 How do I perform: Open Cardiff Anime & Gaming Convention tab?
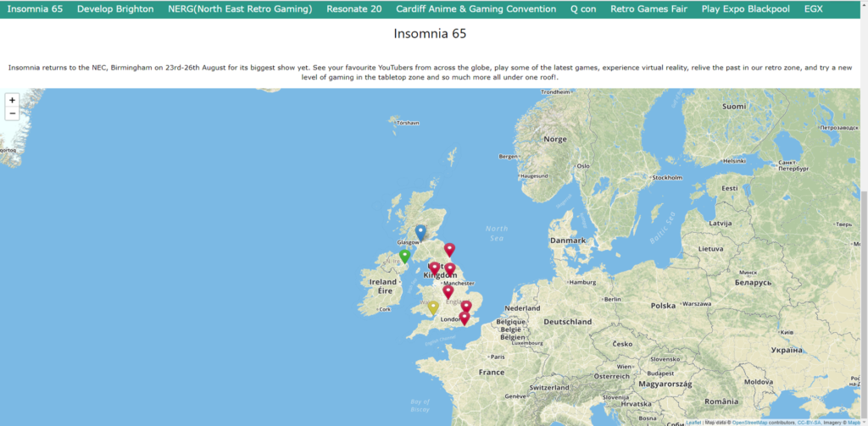(476, 9)
